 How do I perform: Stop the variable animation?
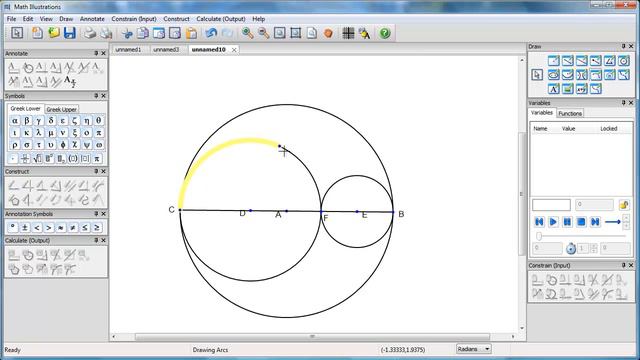pos(581,222)
